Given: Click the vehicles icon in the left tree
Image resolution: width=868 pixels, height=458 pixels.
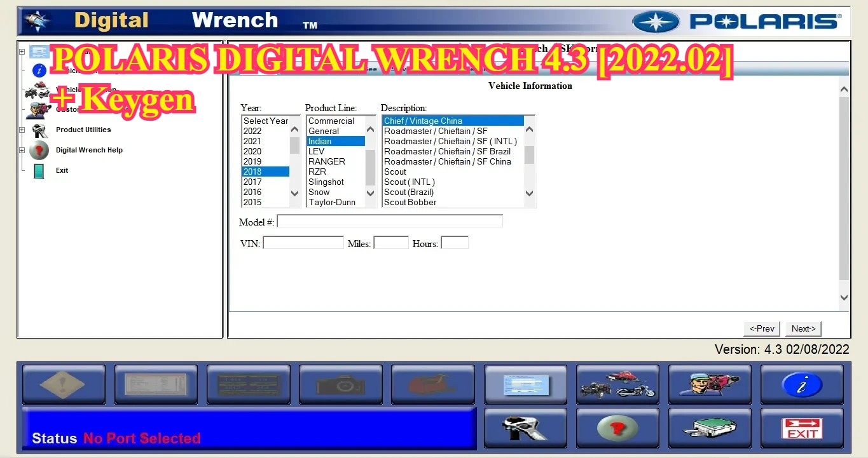Looking at the screenshot, I should click(38, 90).
